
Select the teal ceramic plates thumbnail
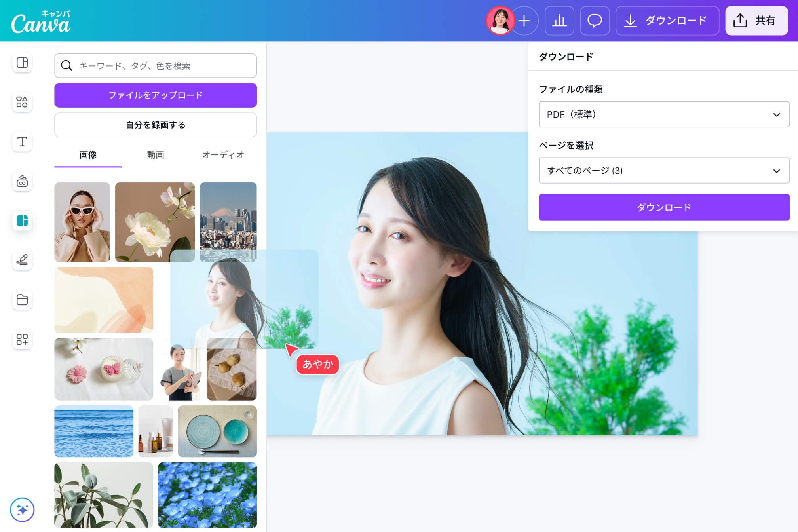click(x=217, y=431)
